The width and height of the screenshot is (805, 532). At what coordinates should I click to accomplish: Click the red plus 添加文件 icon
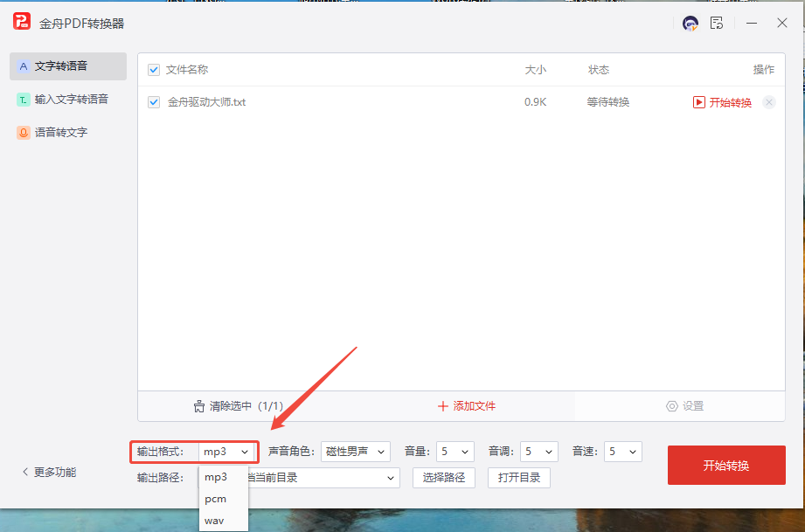click(442, 406)
